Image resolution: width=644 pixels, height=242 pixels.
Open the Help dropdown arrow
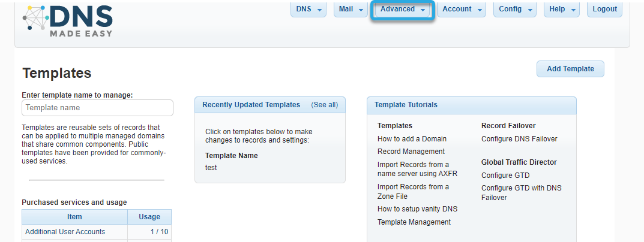click(x=573, y=10)
